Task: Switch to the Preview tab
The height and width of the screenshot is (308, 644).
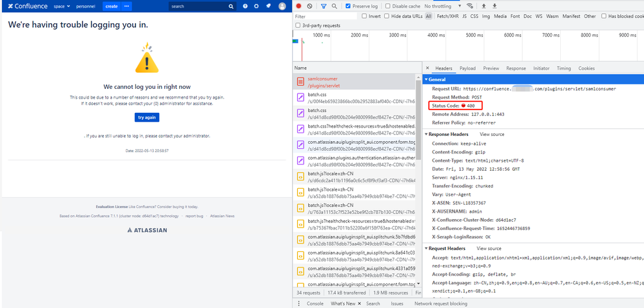Action: click(491, 68)
